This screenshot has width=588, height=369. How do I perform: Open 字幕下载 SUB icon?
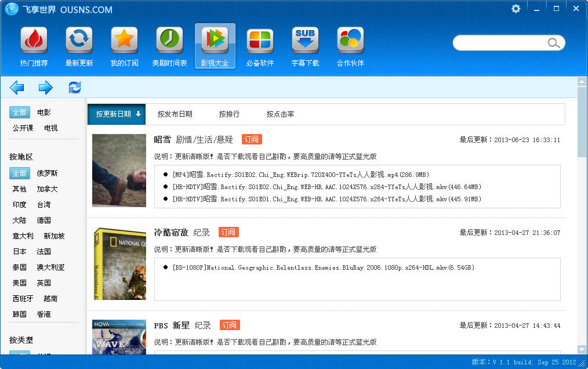(x=305, y=40)
